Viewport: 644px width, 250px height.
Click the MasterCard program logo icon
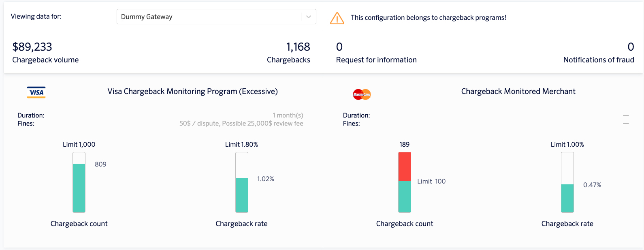(362, 94)
